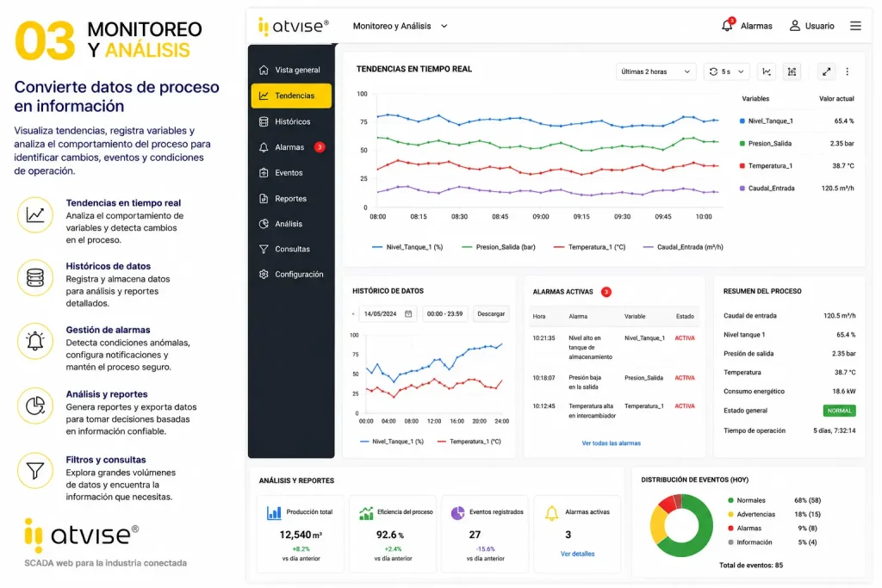Click the 00:00 - 23:59 time range field
The image size is (882, 588).
[445, 313]
